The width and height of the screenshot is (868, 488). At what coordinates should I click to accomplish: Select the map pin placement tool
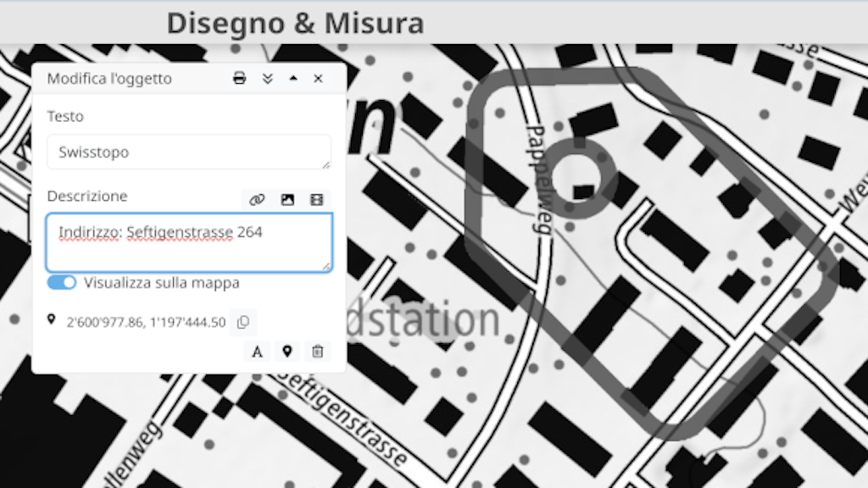(287, 351)
